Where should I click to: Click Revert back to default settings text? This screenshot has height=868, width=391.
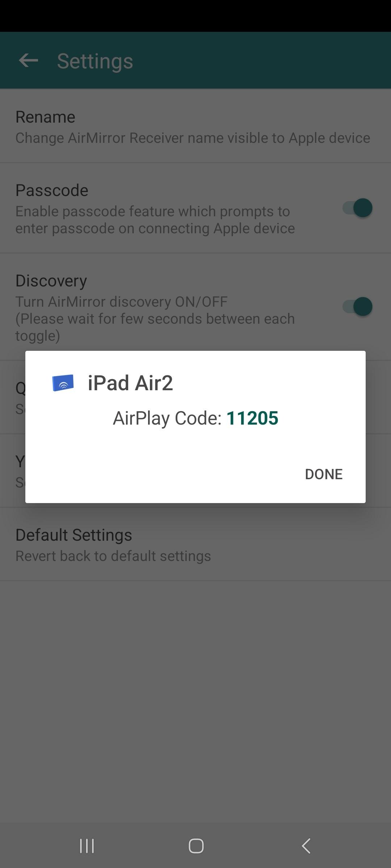113,556
